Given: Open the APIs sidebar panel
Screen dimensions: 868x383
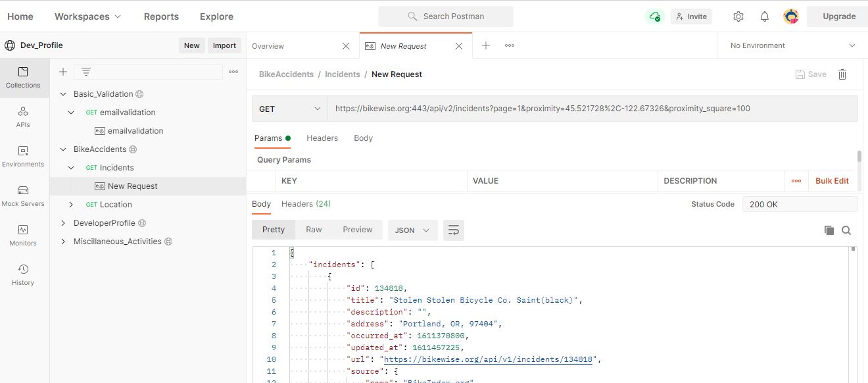Looking at the screenshot, I should coord(24,117).
